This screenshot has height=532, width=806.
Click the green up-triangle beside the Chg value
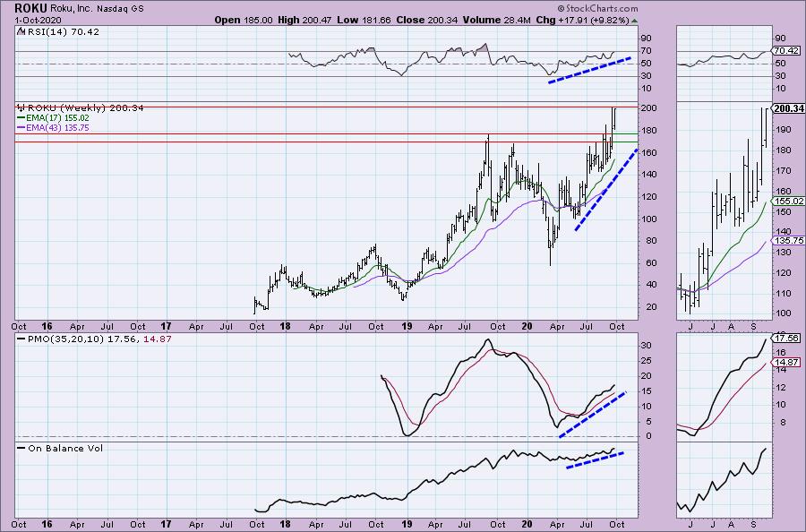[634, 21]
